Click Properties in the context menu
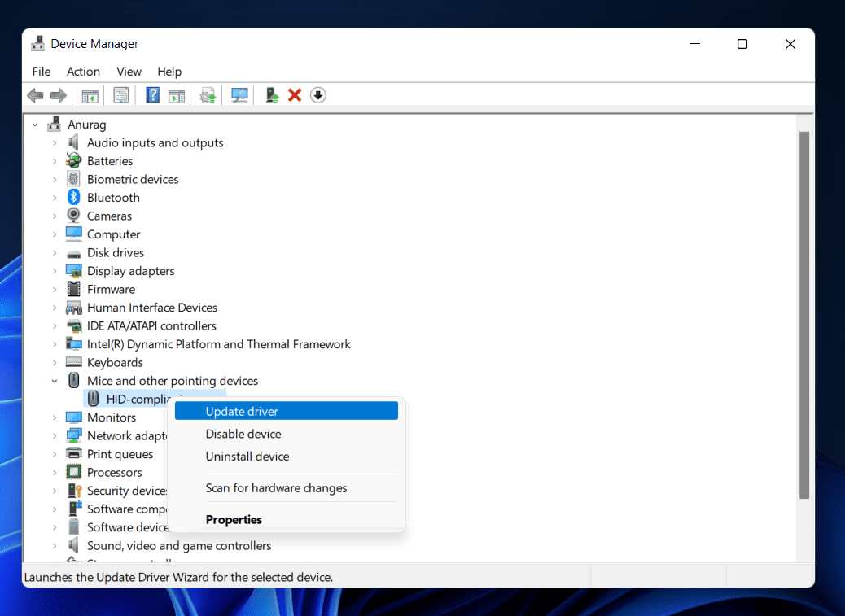The width and height of the screenshot is (845, 616). click(234, 519)
